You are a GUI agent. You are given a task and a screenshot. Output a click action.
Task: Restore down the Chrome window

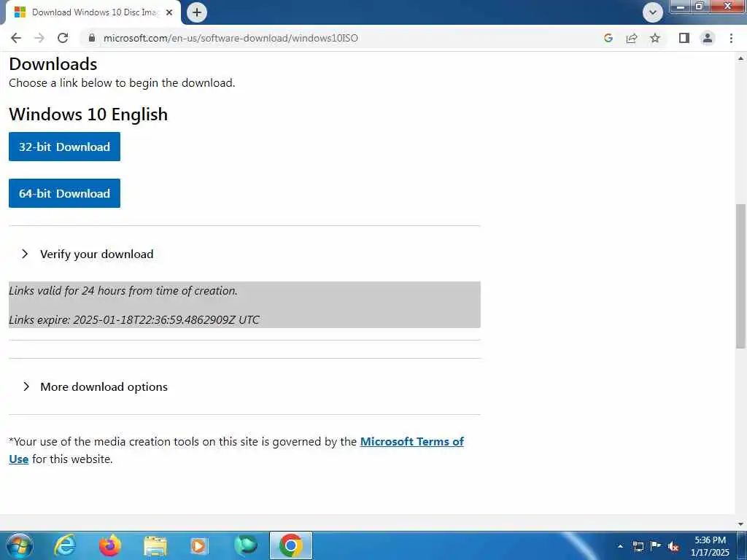pos(700,7)
